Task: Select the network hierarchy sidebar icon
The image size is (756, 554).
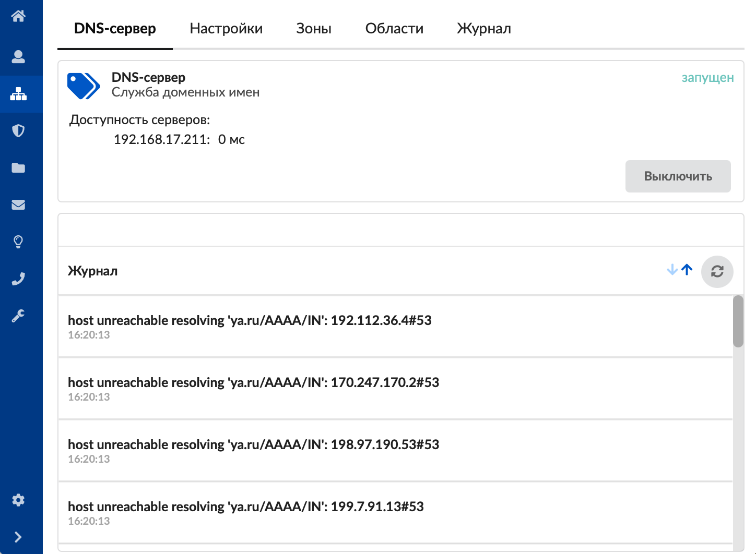Action: click(x=18, y=94)
